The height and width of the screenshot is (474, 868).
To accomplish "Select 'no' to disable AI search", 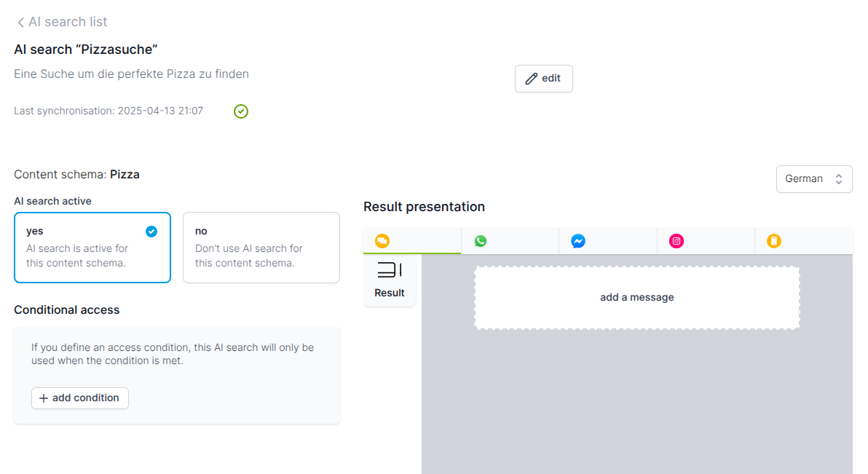I will click(261, 248).
